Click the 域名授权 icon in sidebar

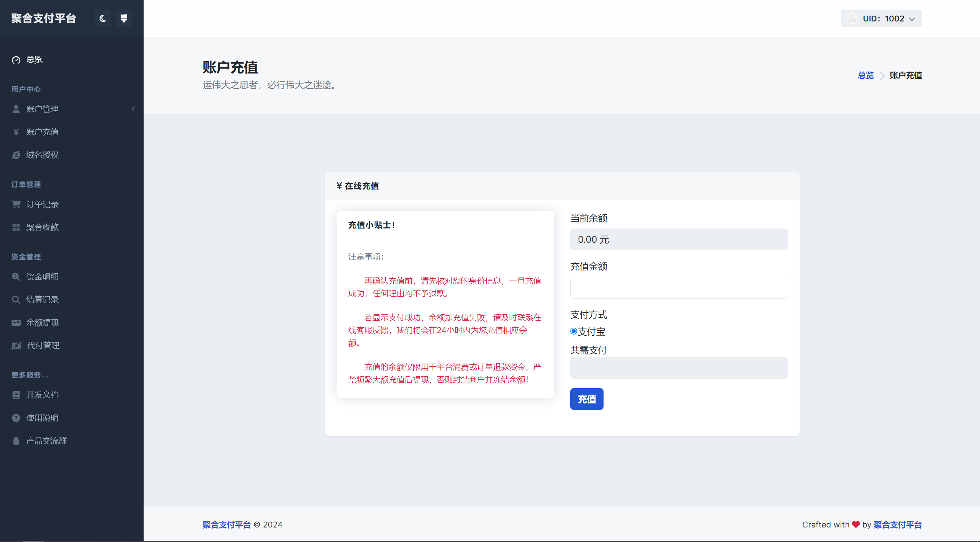16,155
